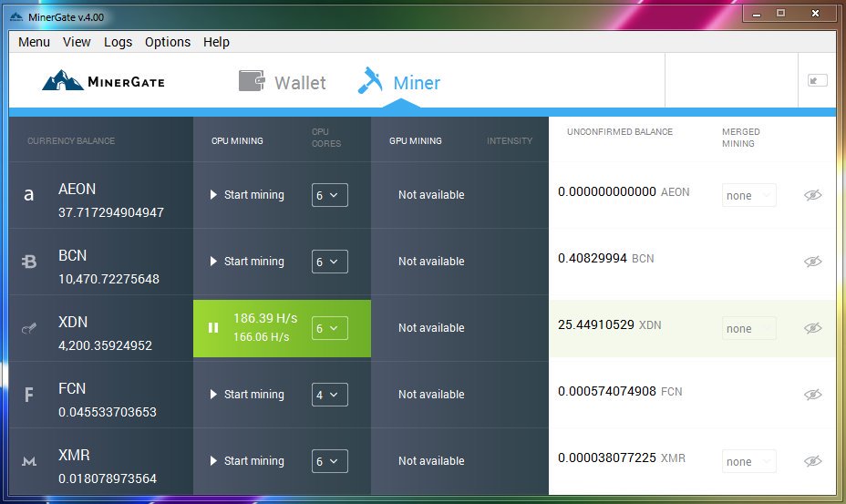This screenshot has height=504, width=846.
Task: Open the Options menu
Action: click(168, 42)
